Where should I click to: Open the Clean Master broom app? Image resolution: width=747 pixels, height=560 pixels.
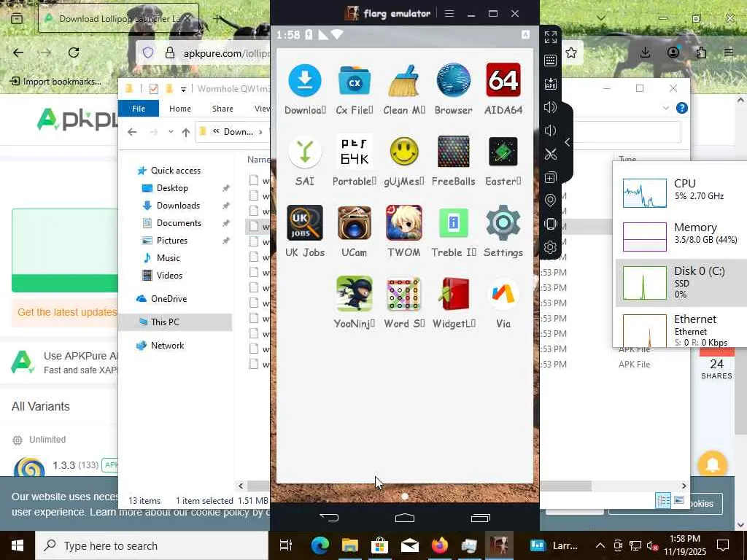[x=404, y=80]
